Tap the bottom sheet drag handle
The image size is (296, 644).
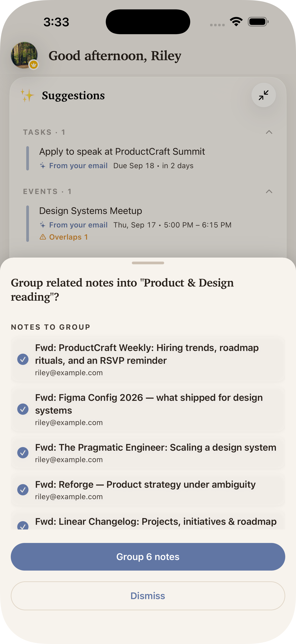tap(148, 263)
